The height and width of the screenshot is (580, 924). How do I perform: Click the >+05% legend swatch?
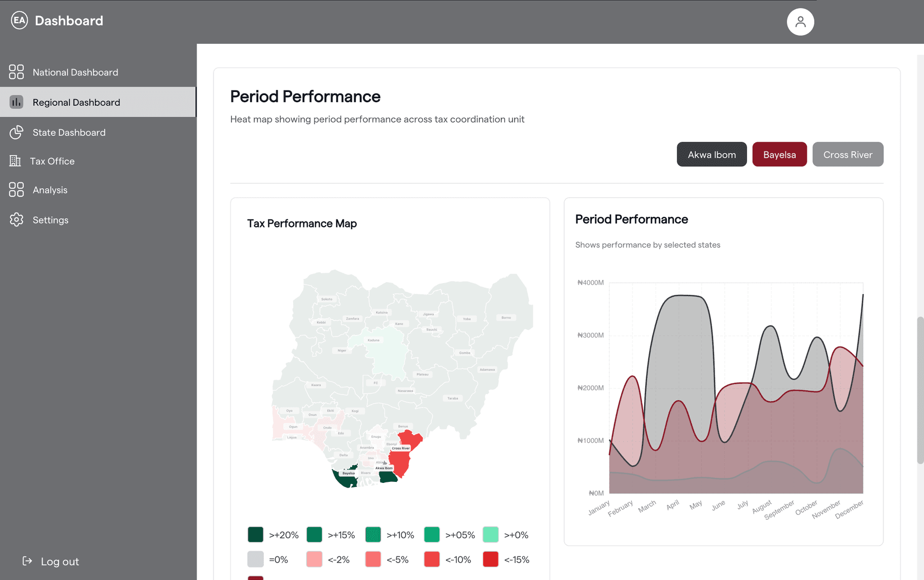[x=432, y=534]
